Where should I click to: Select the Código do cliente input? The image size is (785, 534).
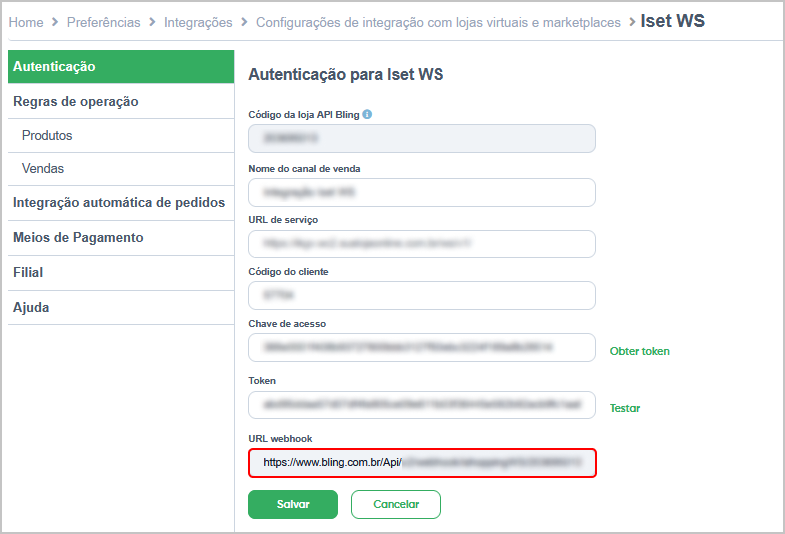pos(422,295)
